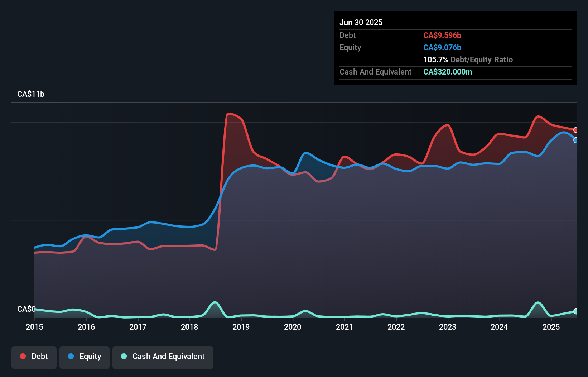Click the CA$11b y-axis label
This screenshot has height=377, width=588.
point(31,94)
